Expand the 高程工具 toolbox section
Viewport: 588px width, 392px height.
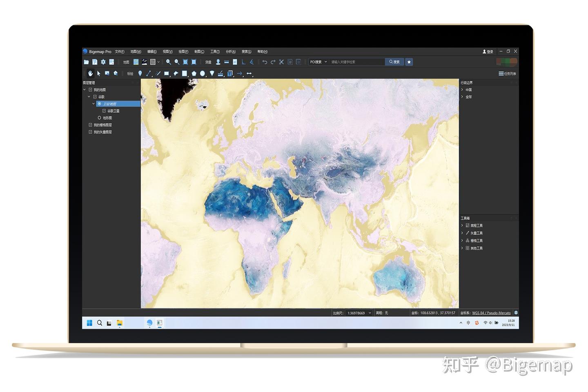point(463,225)
